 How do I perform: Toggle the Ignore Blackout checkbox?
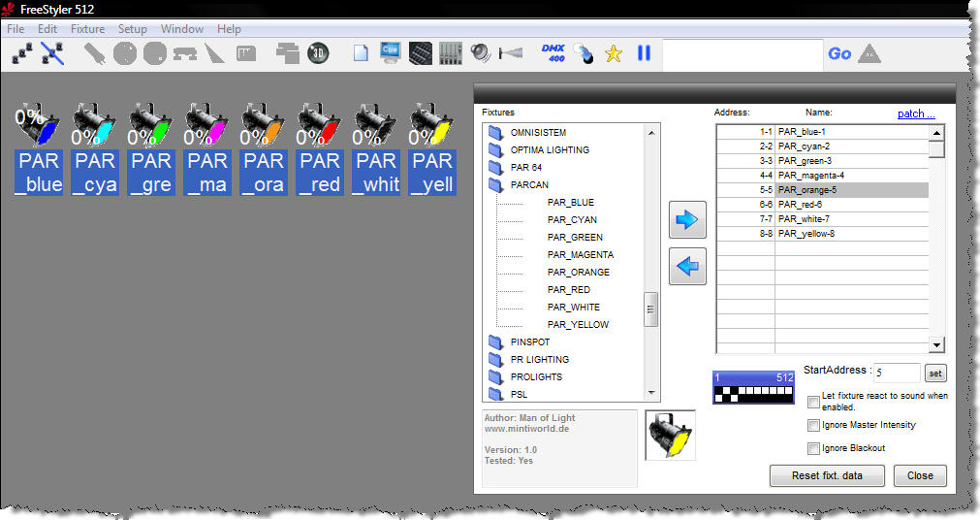(x=814, y=448)
